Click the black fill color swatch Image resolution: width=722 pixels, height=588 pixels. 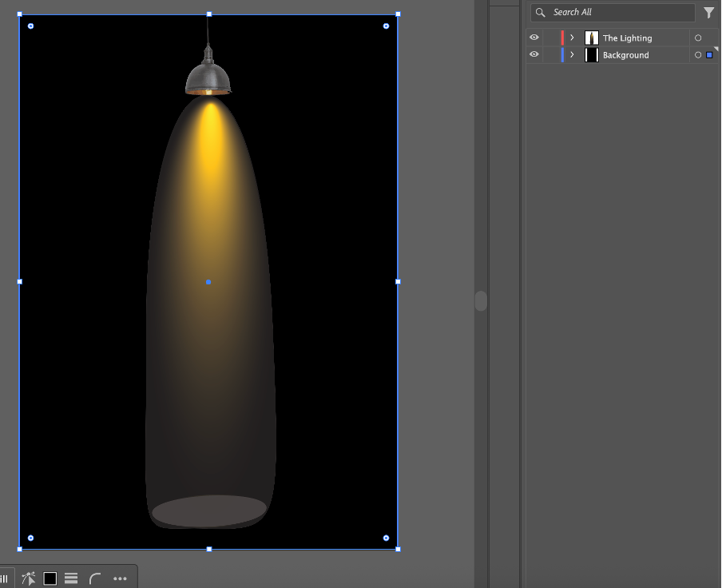[50, 578]
